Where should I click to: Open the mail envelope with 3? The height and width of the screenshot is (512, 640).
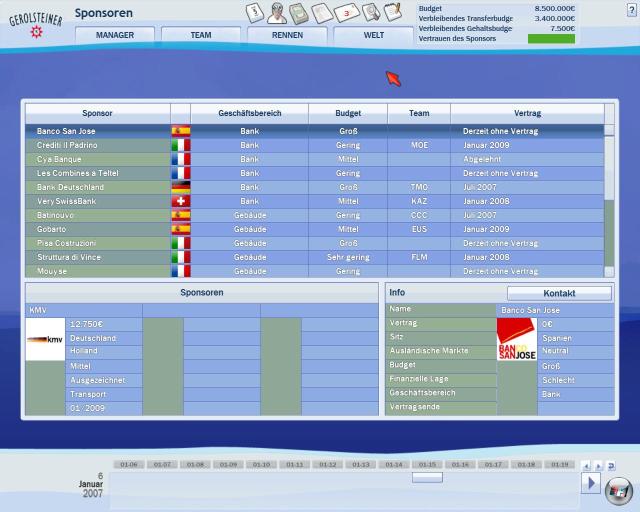click(347, 13)
